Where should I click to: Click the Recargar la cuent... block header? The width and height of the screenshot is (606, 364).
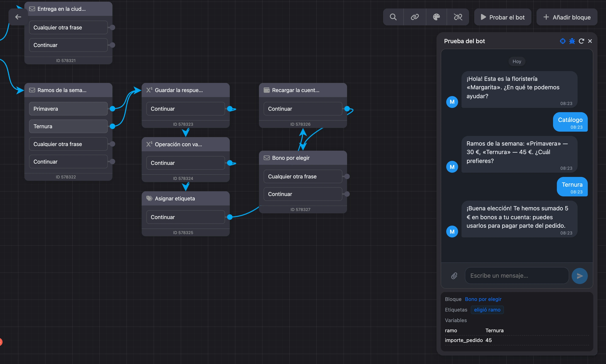click(x=303, y=90)
